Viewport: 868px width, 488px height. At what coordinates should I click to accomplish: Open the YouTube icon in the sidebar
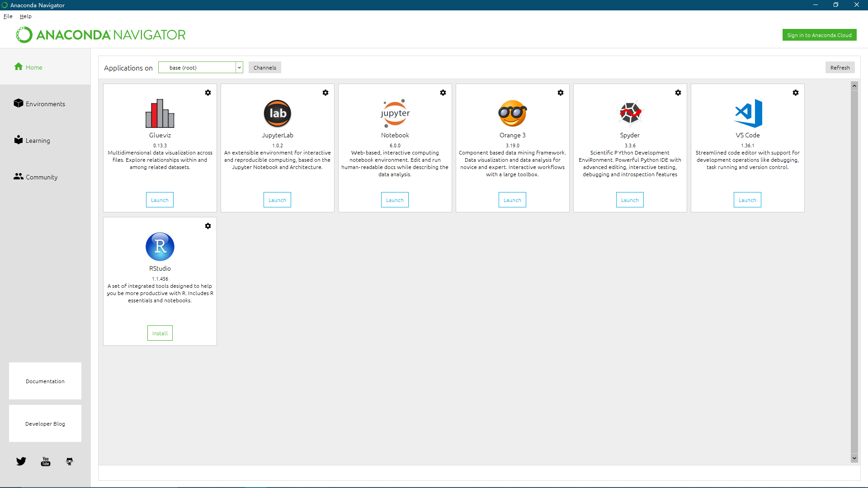(x=46, y=461)
